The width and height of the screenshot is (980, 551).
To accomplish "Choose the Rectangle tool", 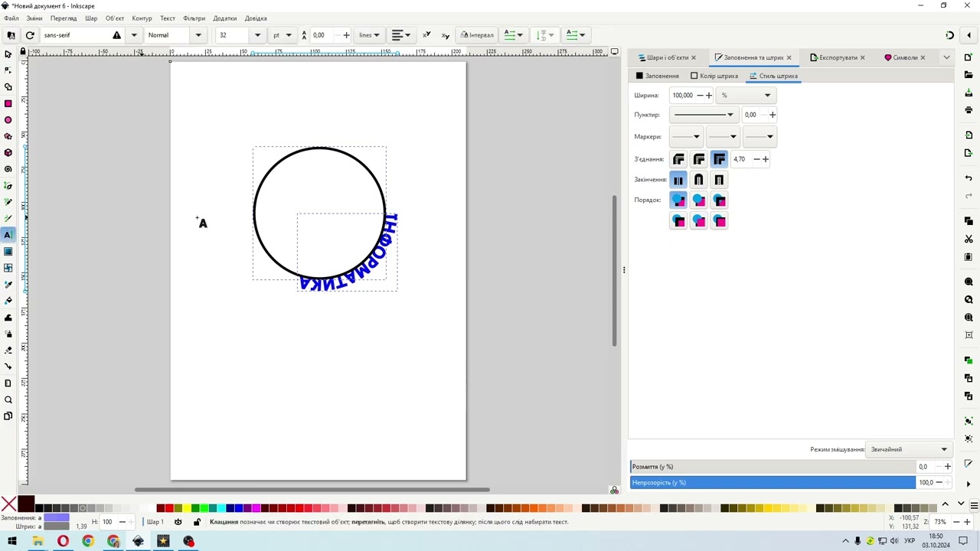I will click(8, 103).
